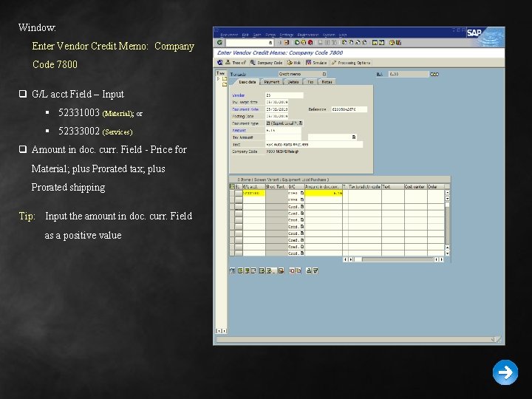Click the Amount field in Basic data
Viewport: 532px width, 399px height.
[283, 130]
